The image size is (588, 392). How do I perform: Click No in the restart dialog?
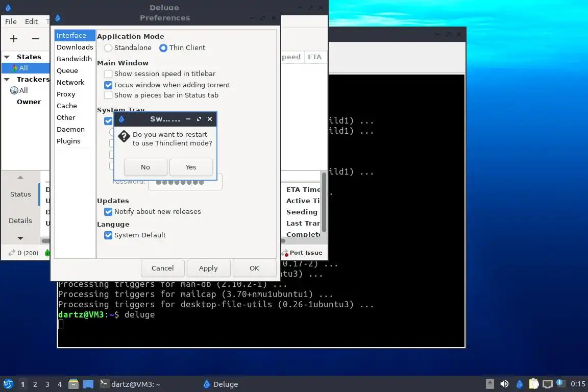145,167
